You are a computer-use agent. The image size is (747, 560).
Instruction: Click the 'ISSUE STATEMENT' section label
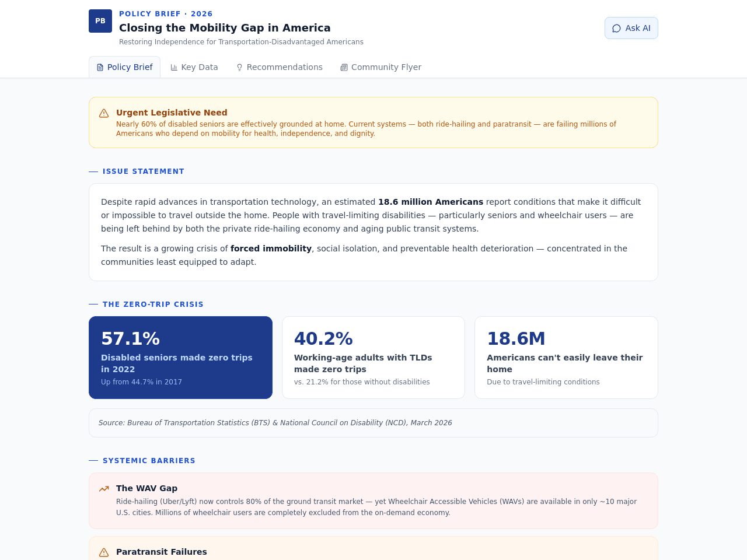144,171
